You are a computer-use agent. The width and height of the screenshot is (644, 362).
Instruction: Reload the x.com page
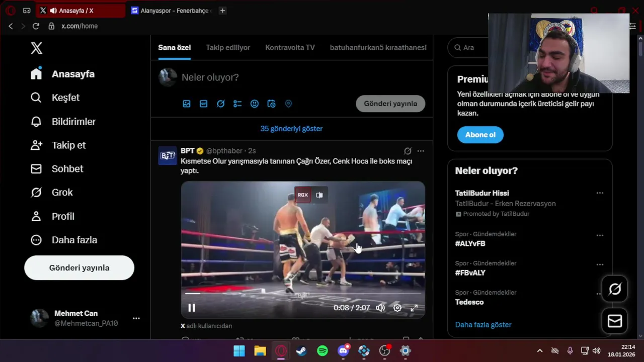(36, 26)
